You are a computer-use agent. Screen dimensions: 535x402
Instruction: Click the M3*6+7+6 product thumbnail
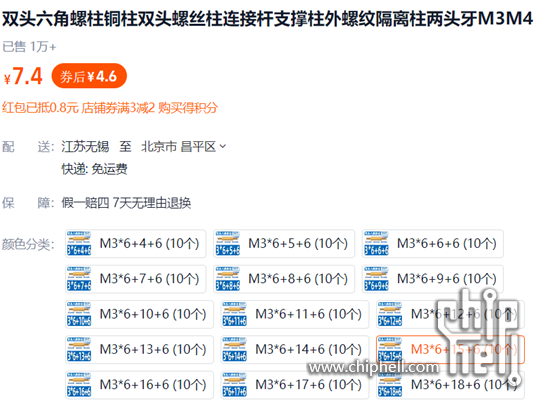pos(79,279)
